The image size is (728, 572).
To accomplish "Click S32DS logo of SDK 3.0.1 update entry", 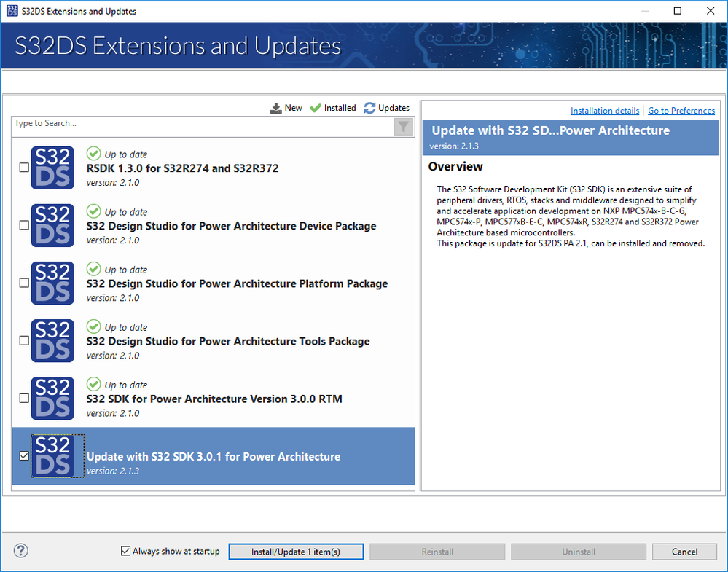I will 52,456.
